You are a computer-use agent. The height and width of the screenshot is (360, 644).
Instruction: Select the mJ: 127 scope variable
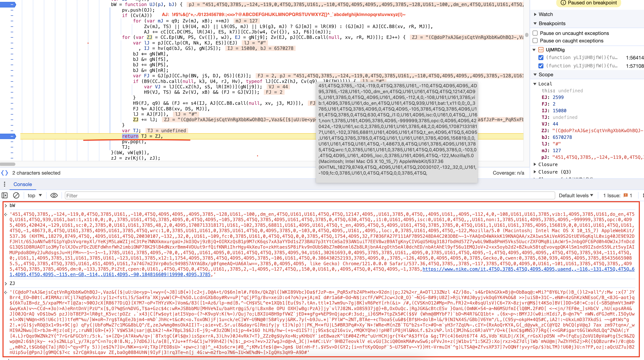point(551,150)
